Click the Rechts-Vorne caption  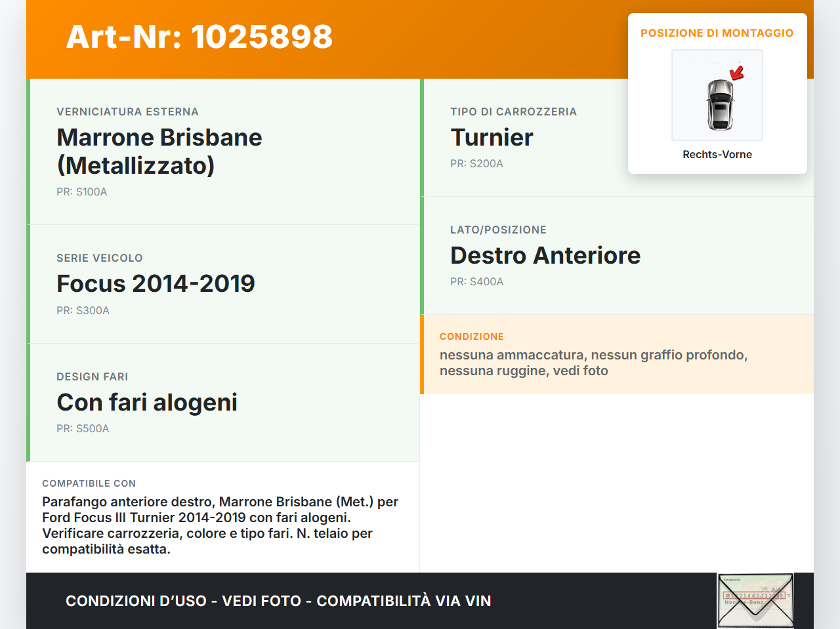click(x=717, y=154)
